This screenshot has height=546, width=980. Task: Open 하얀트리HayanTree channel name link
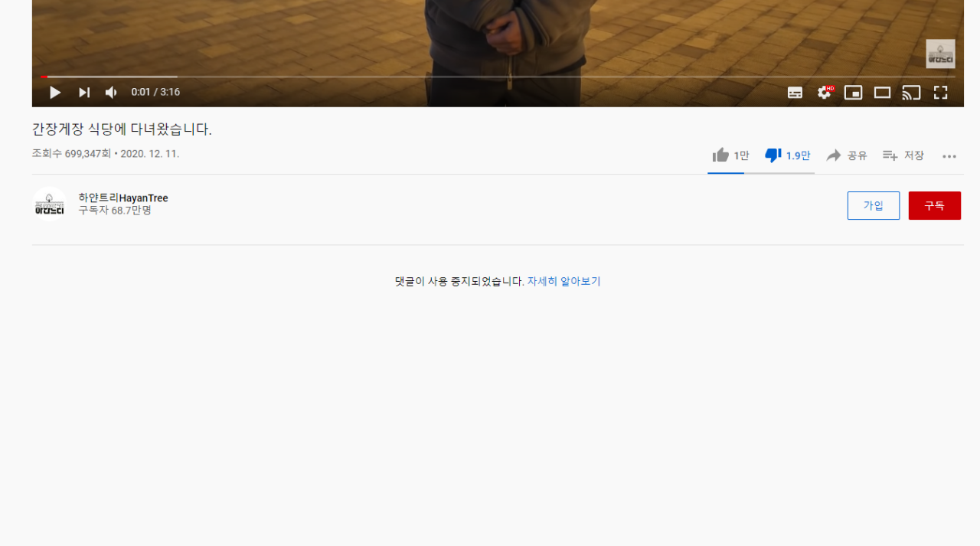click(122, 198)
